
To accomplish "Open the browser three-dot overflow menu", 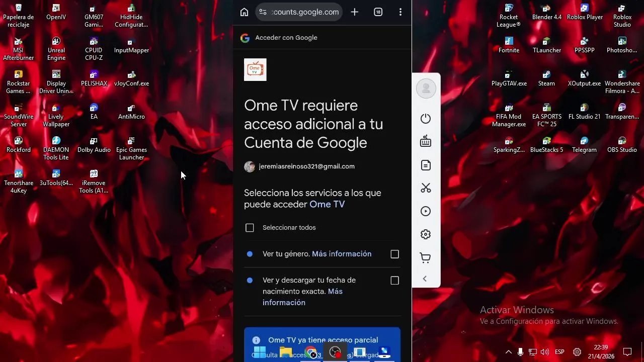I will (400, 12).
